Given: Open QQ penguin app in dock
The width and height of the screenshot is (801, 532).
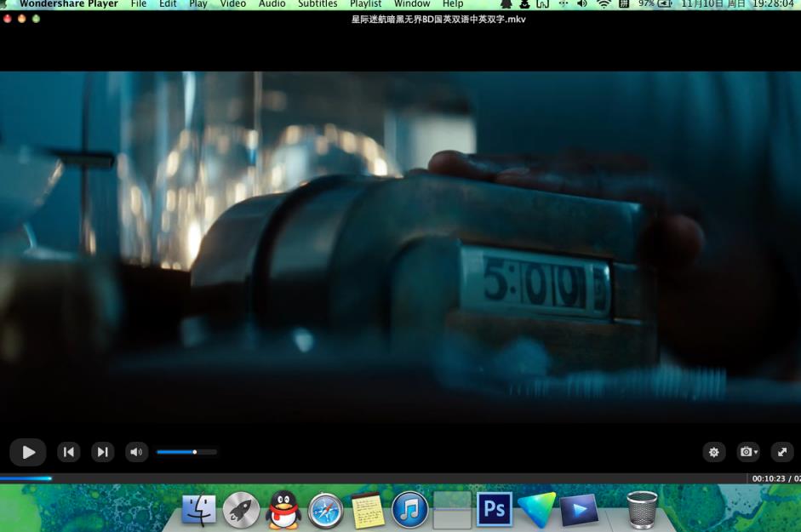Looking at the screenshot, I should coord(283,510).
